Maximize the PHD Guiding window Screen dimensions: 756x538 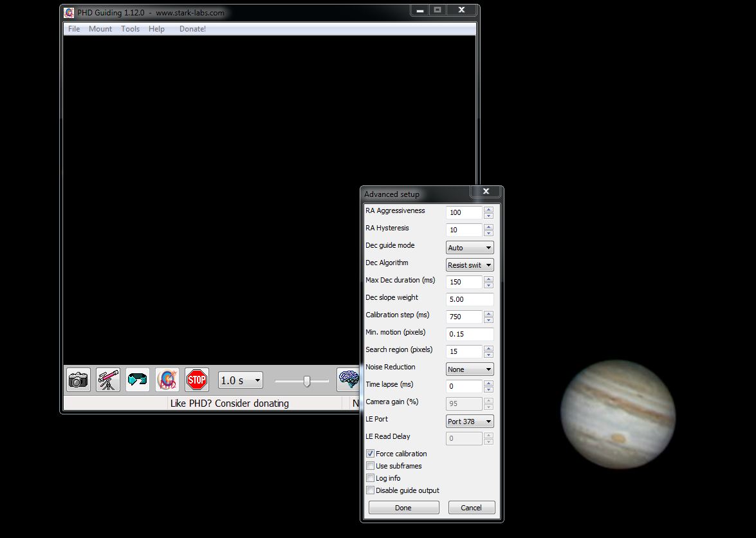pyautogui.click(x=438, y=10)
